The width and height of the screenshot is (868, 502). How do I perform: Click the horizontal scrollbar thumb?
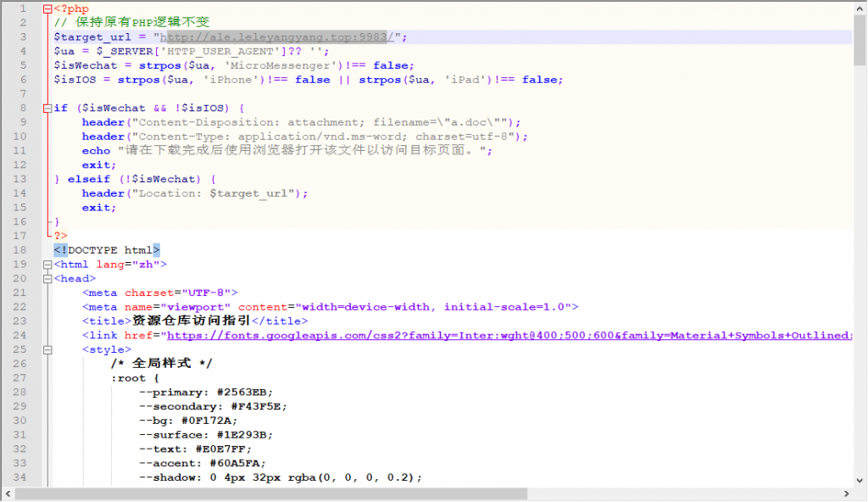point(271,494)
